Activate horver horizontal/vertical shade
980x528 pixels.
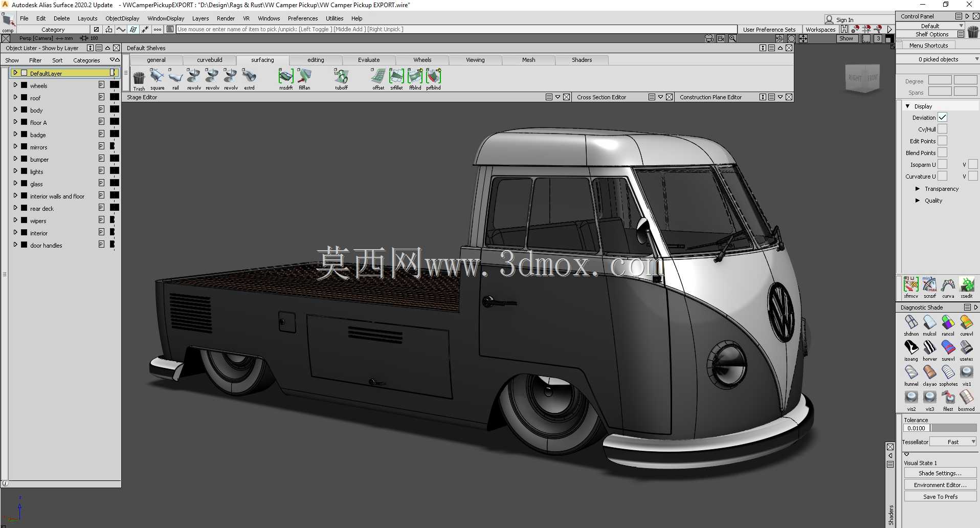pyautogui.click(x=929, y=350)
